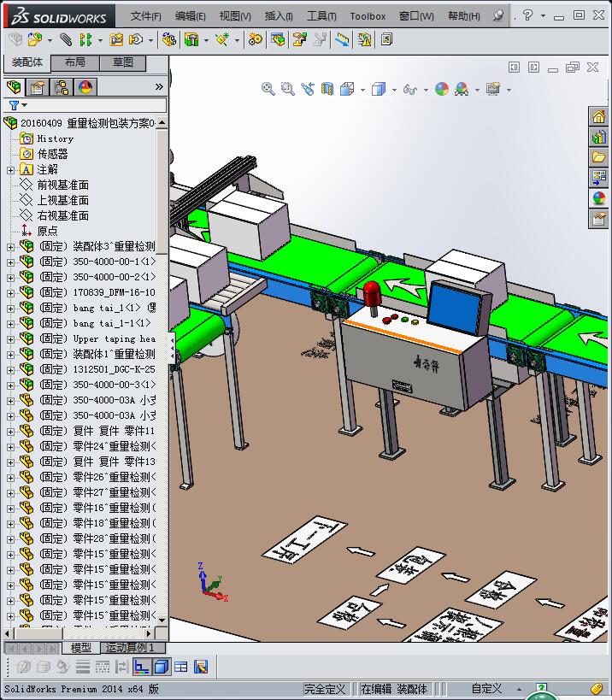Image resolution: width=612 pixels, height=700 pixels.
Task: Open View Palette icon in task pane
Action: [598, 177]
